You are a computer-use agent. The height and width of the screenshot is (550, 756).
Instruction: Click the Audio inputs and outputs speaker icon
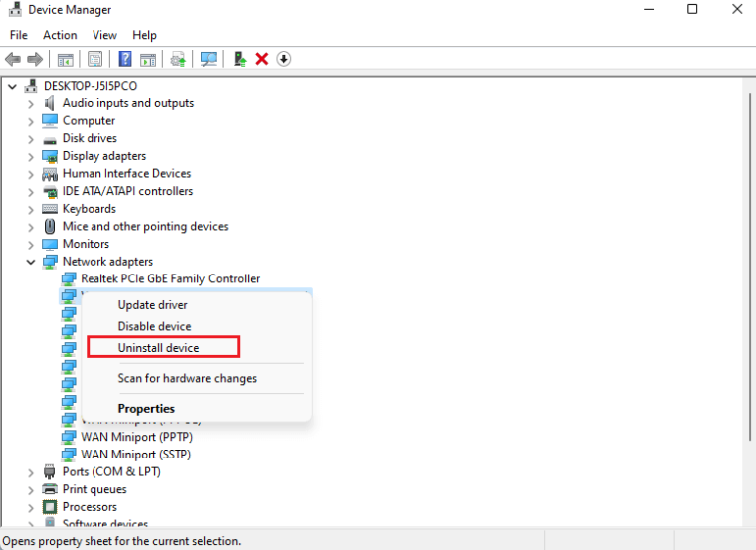(x=49, y=103)
